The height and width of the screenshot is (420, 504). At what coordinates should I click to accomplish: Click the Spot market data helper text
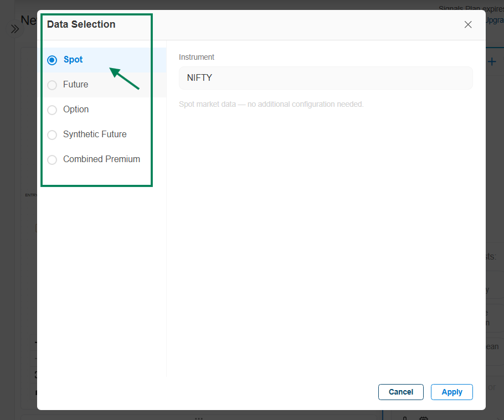tap(271, 104)
